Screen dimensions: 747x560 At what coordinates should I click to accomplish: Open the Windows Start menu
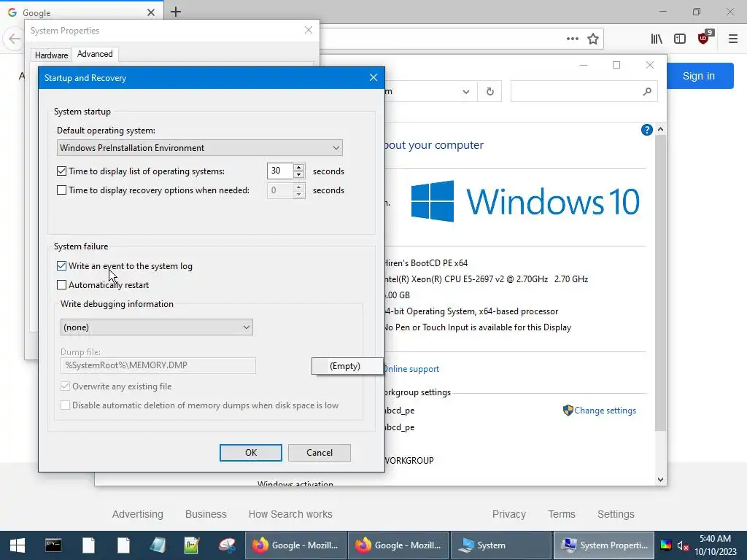(18, 545)
